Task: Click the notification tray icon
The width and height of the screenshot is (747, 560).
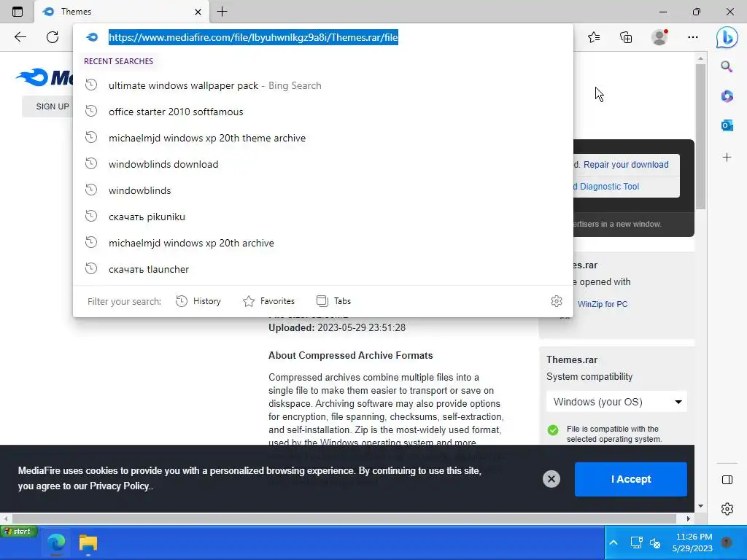Action: pyautogui.click(x=727, y=542)
